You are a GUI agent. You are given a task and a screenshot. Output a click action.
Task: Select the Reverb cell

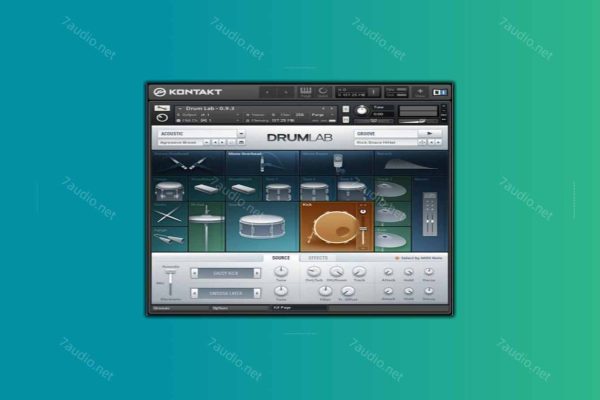pyautogui.click(x=411, y=163)
